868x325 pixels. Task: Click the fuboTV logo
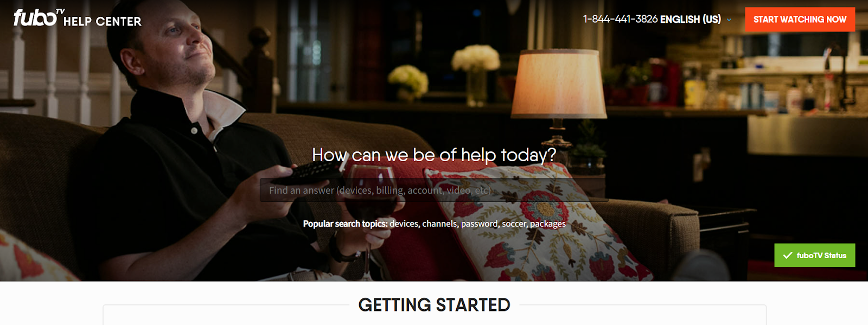click(x=39, y=17)
